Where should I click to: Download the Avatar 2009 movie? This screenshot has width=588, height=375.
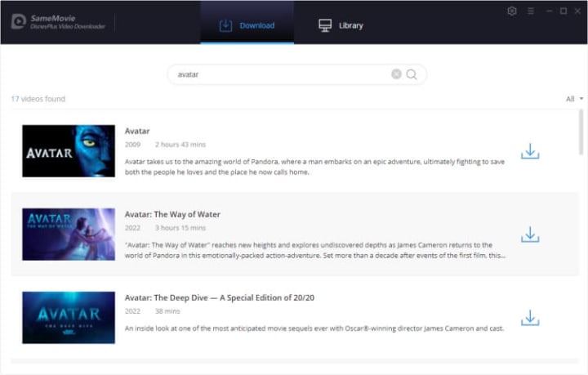tap(530, 151)
